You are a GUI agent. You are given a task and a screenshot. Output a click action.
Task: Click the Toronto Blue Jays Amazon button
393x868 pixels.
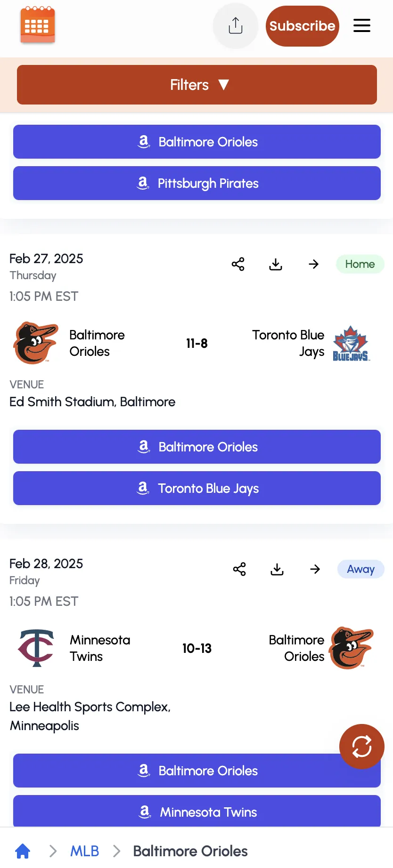[x=196, y=488]
